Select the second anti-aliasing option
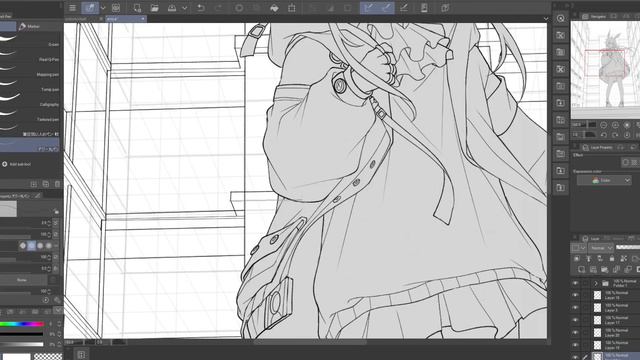Viewport: 640px width, 360px height. click(31, 246)
